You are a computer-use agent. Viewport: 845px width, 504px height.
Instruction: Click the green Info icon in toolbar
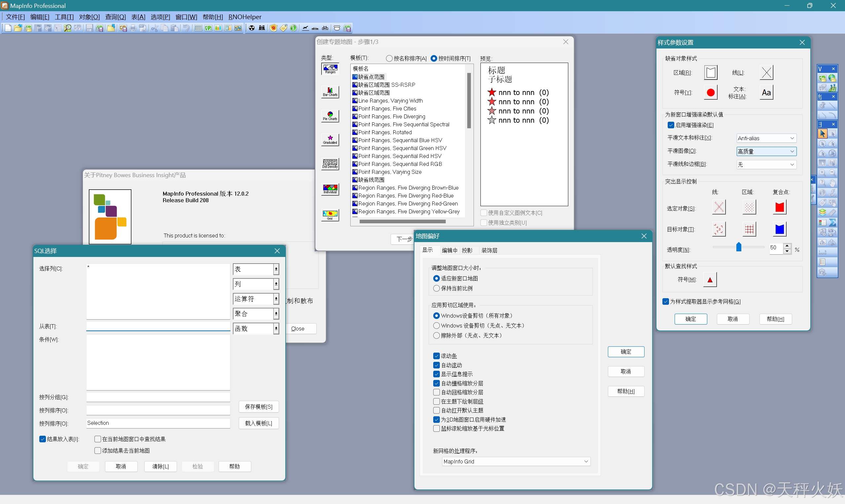(x=293, y=28)
